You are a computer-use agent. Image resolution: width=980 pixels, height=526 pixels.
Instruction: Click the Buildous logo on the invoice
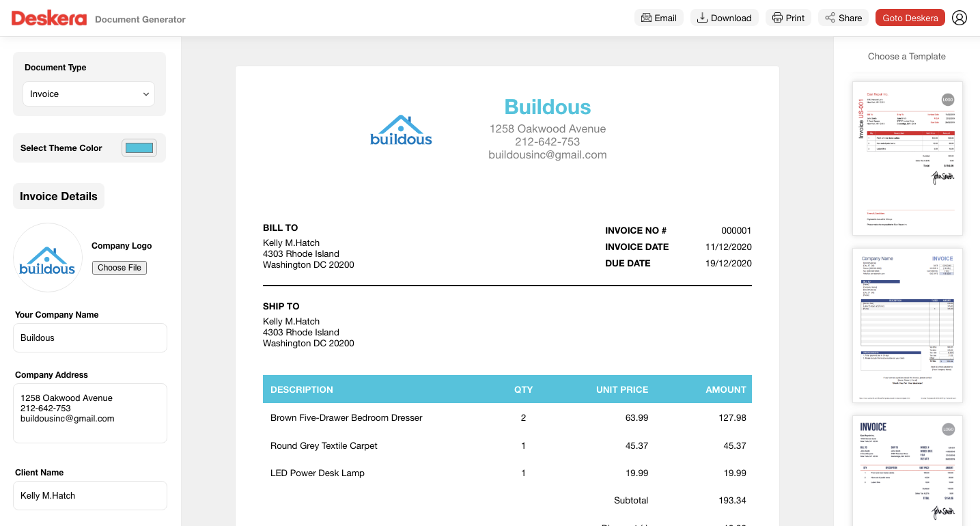click(x=401, y=130)
